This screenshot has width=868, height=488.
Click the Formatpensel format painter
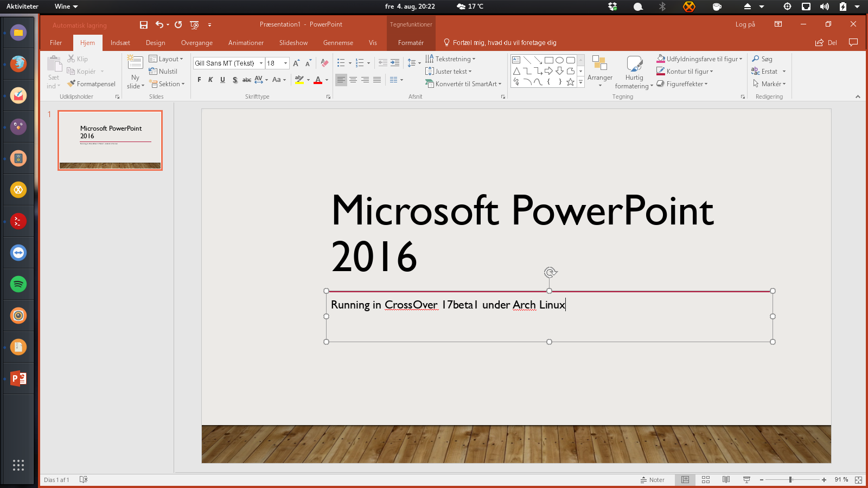[x=91, y=84]
